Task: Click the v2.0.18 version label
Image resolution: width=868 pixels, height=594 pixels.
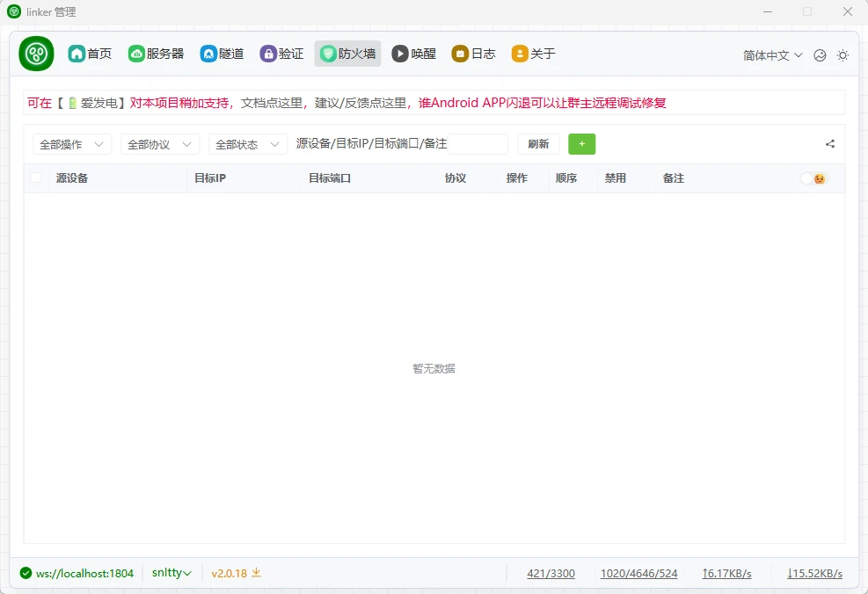Action: pos(230,574)
